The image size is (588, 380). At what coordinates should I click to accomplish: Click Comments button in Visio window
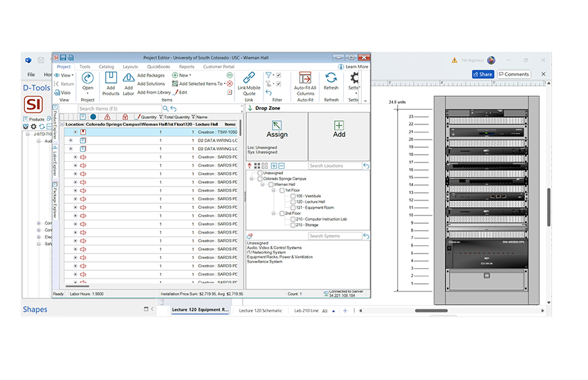514,74
